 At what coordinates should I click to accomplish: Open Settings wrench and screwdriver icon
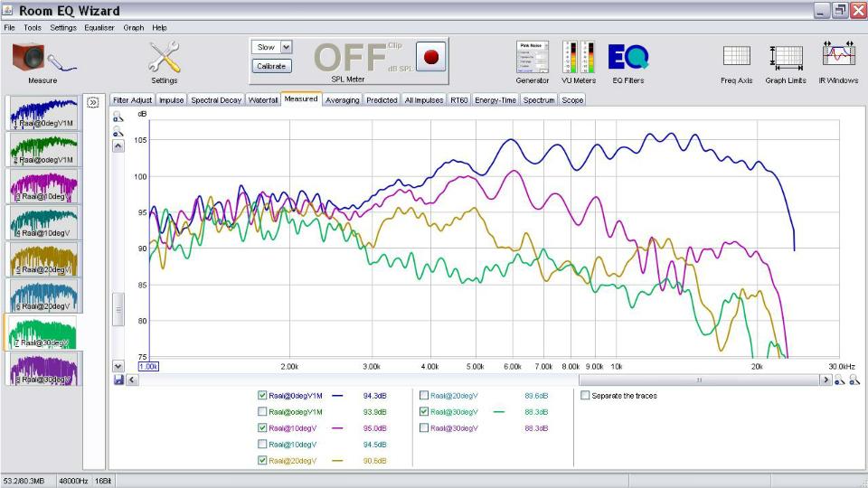(x=164, y=56)
